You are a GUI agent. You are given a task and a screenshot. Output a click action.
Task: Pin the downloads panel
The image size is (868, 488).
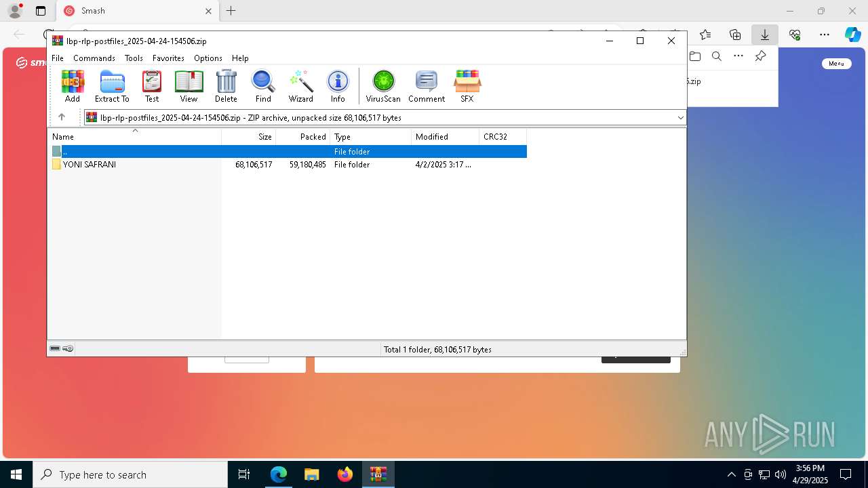coord(760,56)
